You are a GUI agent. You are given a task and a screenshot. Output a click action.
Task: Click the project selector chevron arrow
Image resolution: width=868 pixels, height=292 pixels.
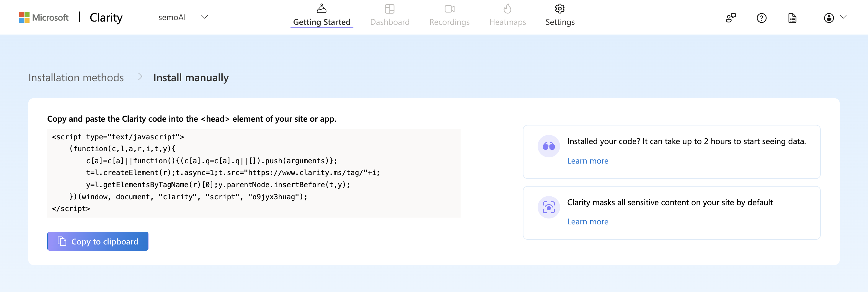pos(205,17)
